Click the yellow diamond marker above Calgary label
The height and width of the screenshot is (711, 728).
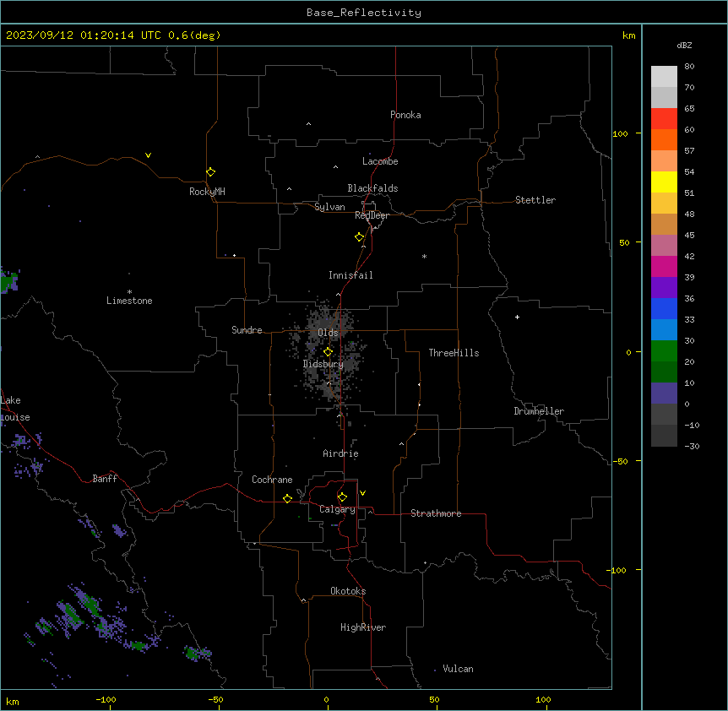342,497
